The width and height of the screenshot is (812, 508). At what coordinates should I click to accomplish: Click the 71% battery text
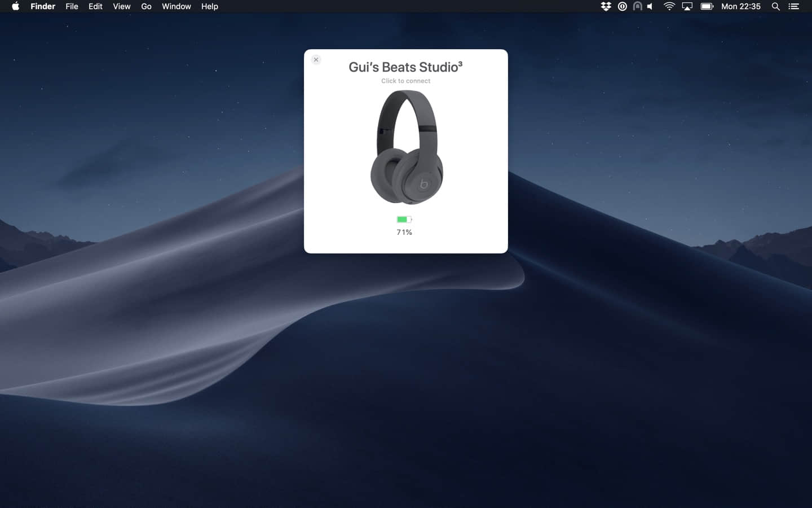[x=404, y=232]
